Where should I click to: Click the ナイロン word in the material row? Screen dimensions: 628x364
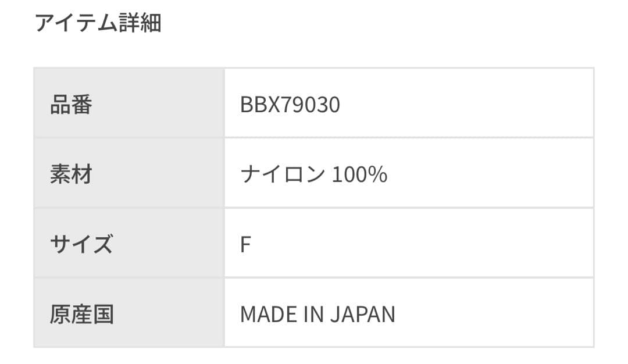coord(282,174)
